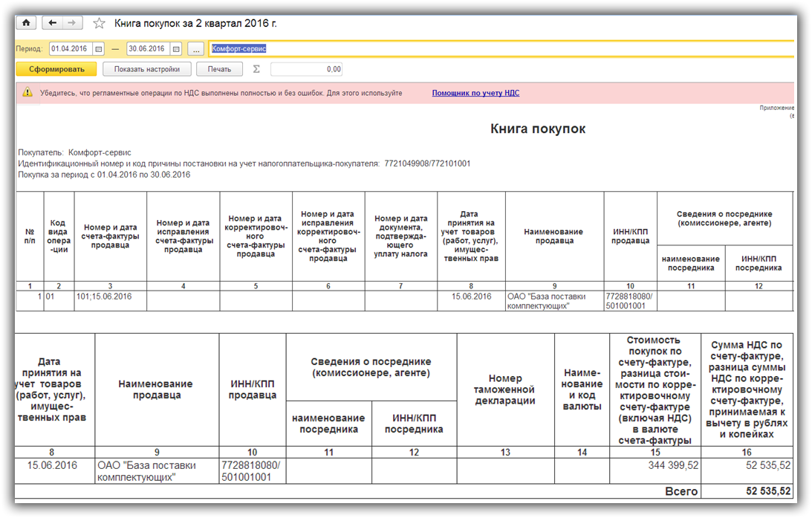Click the sigma sum icon

tap(257, 69)
